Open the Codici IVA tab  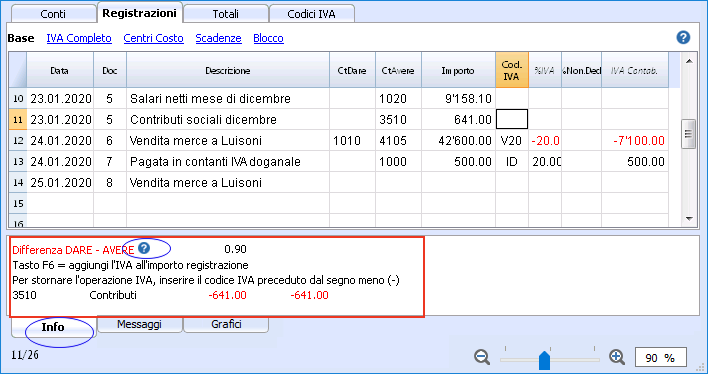(312, 14)
